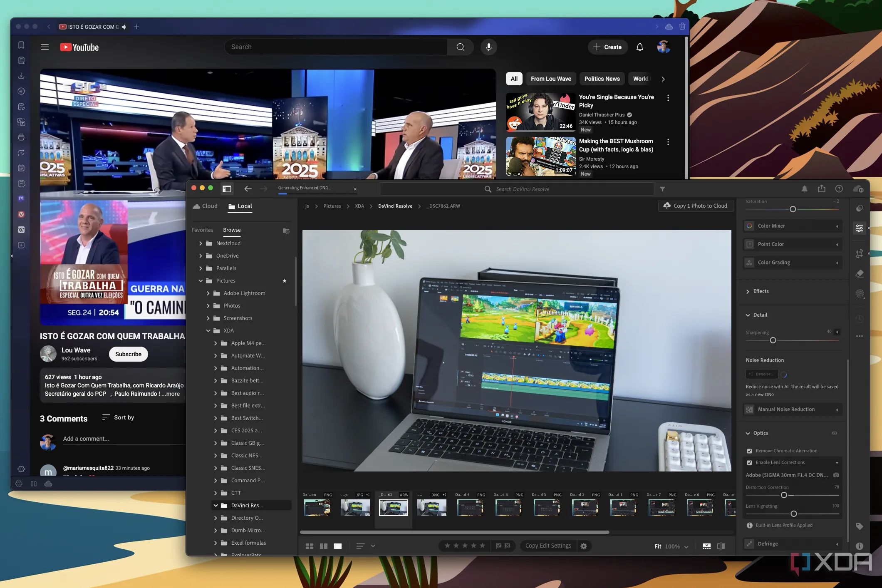Click Copy 1 Photo to Cloud
882x588 pixels.
(696, 206)
